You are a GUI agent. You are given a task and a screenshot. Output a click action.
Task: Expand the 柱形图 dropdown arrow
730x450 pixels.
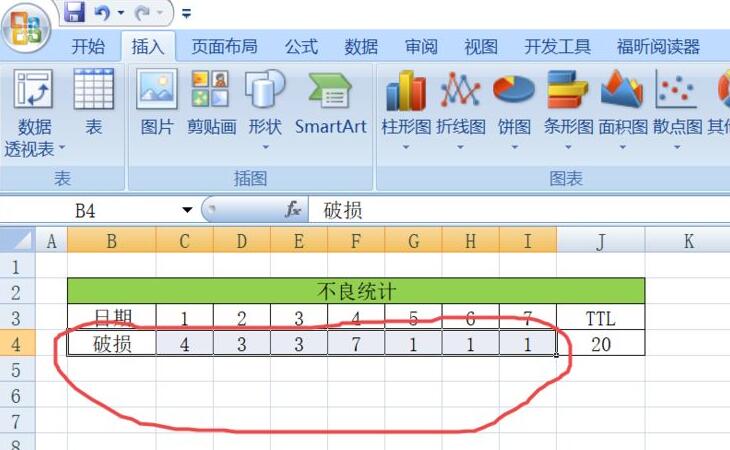point(406,147)
